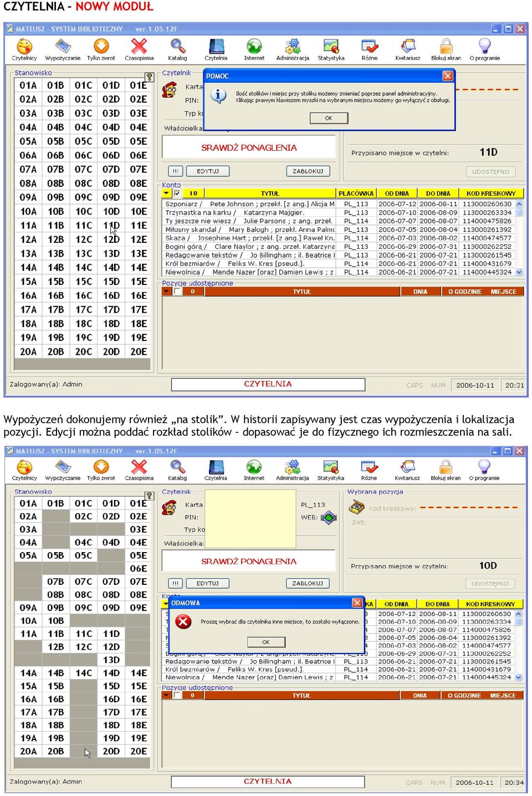Click SRAWDŹ PONAGLENIA in window showing ODMOWA dialog
This screenshot has height=796, width=532.
[249, 561]
